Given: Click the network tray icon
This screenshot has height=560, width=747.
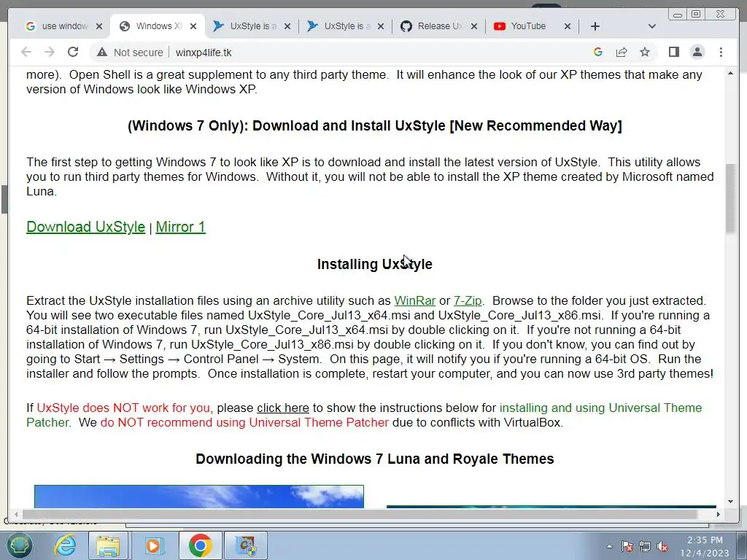Looking at the screenshot, I should [645, 547].
